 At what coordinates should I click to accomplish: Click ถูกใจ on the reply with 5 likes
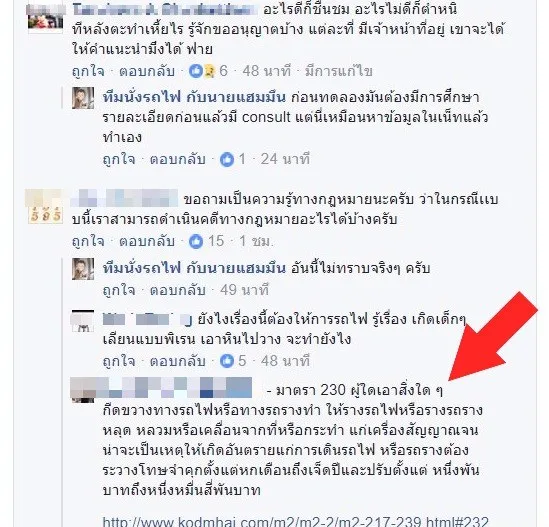(x=119, y=361)
